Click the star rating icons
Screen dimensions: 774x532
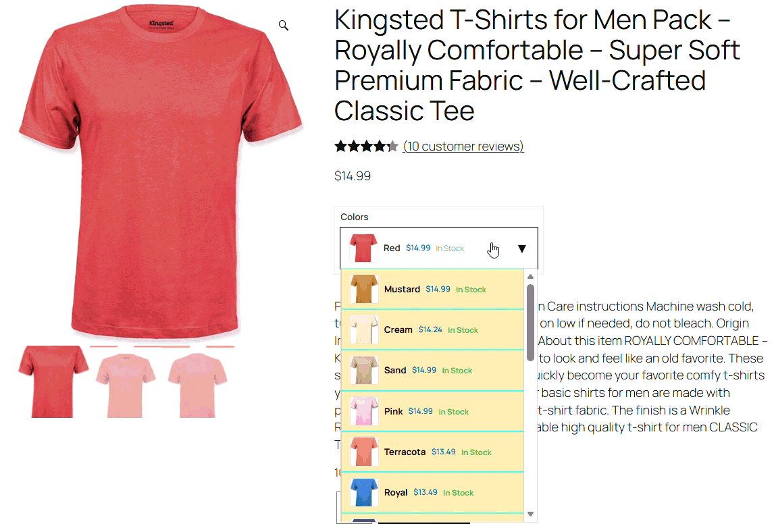click(366, 147)
